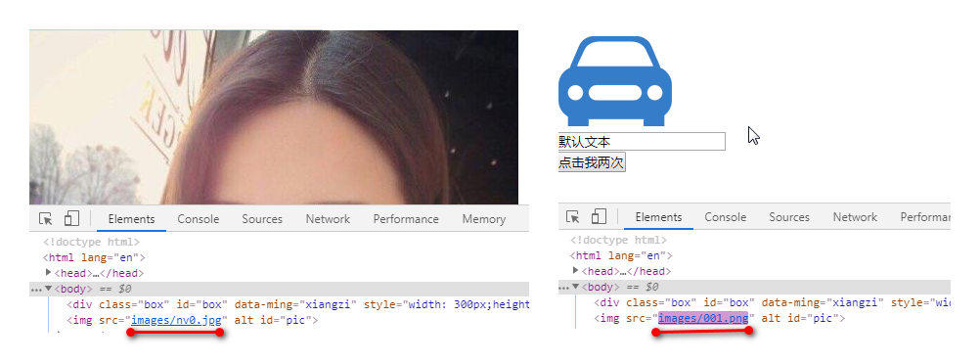Click the 点击我两次 button
Image resolution: width=980 pixels, height=362 pixels.
(592, 162)
